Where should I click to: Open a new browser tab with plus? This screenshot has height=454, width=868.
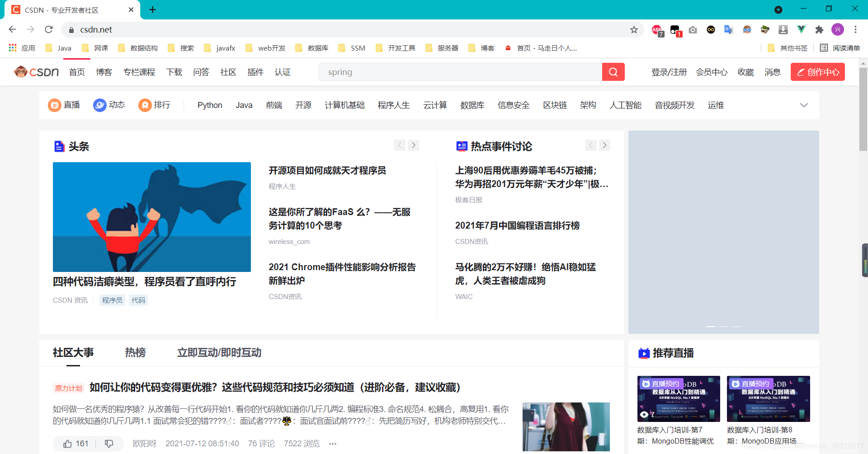click(153, 9)
